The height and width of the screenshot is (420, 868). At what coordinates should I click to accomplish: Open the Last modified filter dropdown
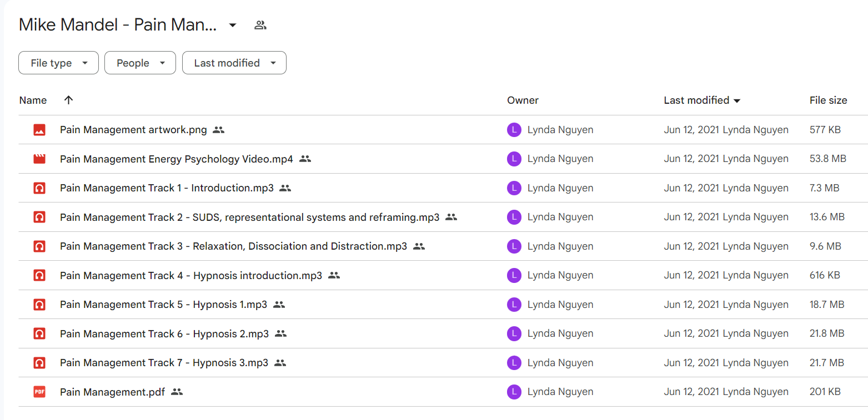(x=234, y=63)
